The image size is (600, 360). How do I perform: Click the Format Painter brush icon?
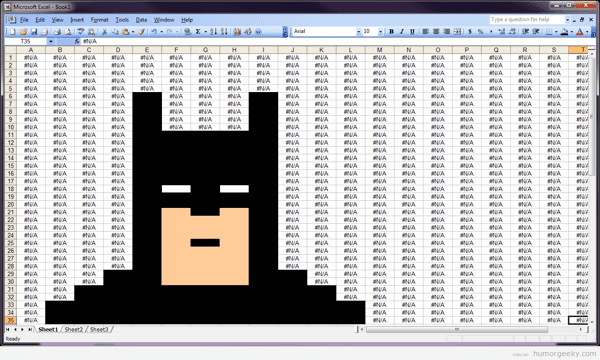click(142, 32)
